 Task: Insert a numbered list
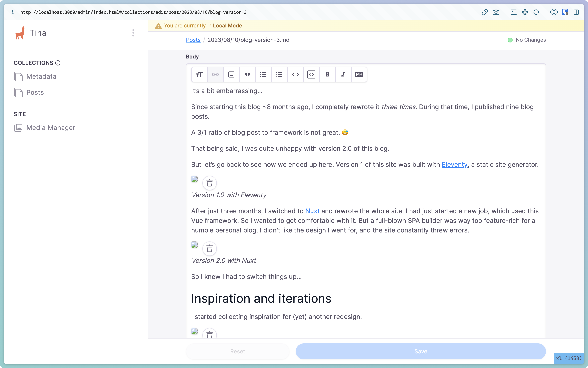[x=279, y=74]
